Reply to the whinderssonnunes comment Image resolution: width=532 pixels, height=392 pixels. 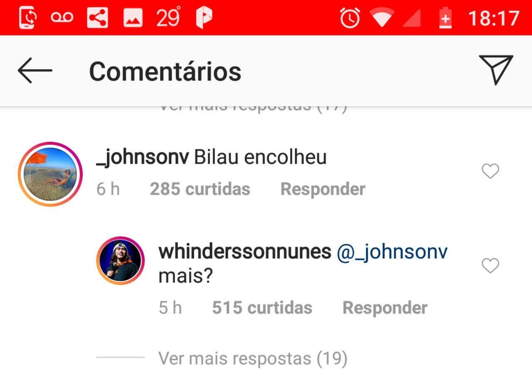pyautogui.click(x=385, y=308)
